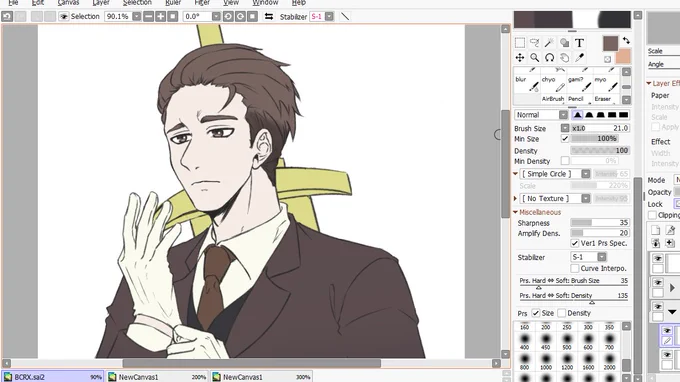This screenshot has height=382, width=680.
Task: Select the 1000 brush size preset
Action: (546, 362)
